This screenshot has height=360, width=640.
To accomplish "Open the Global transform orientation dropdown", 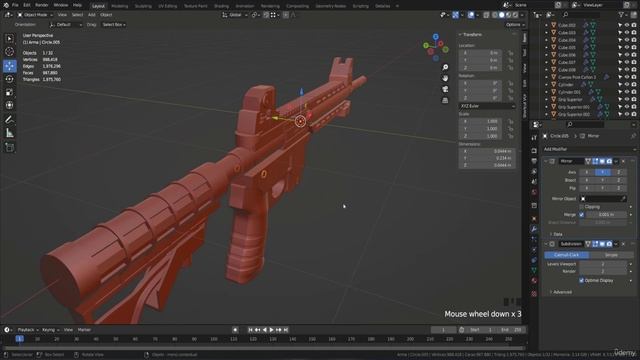I will pyautogui.click(x=235, y=15).
